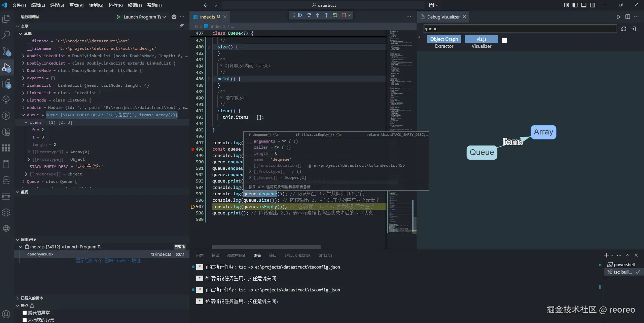Open launch.json via the gear icon

[x=174, y=17]
